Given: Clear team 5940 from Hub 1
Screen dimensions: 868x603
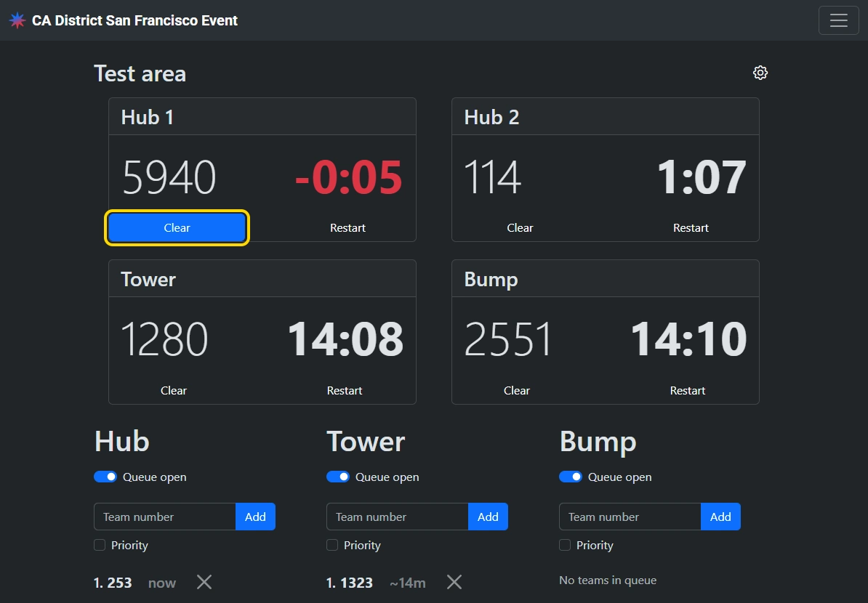Looking at the screenshot, I should click(x=177, y=228).
